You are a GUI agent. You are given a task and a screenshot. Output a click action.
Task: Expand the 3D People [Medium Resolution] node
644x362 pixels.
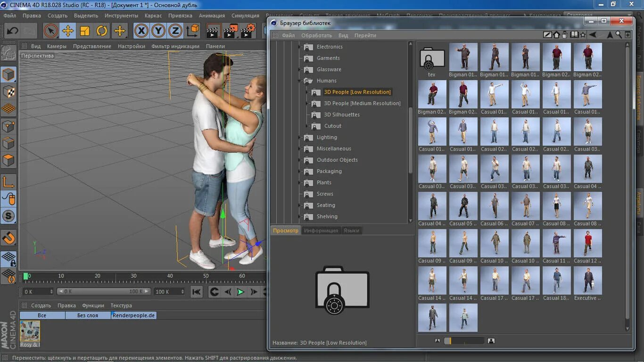pyautogui.click(x=307, y=103)
